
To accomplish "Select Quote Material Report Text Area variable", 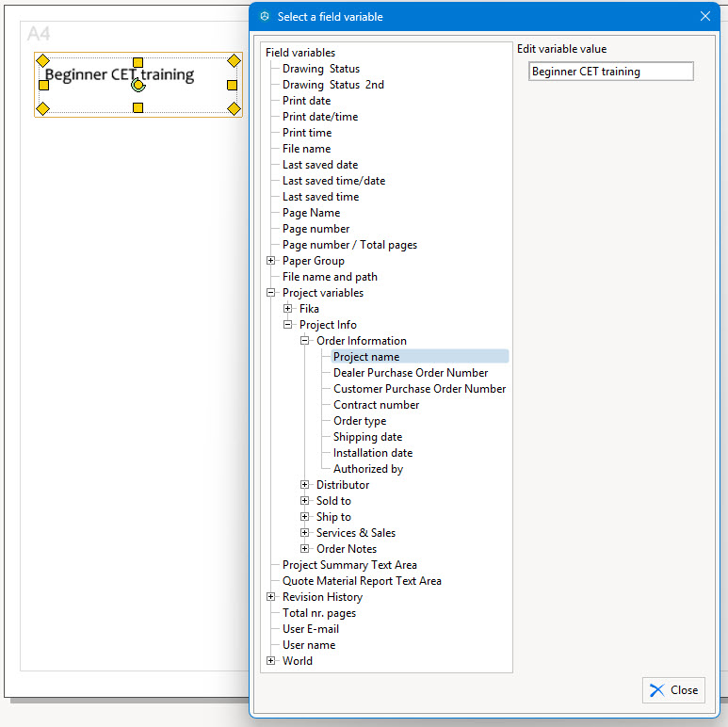I will click(x=363, y=581).
